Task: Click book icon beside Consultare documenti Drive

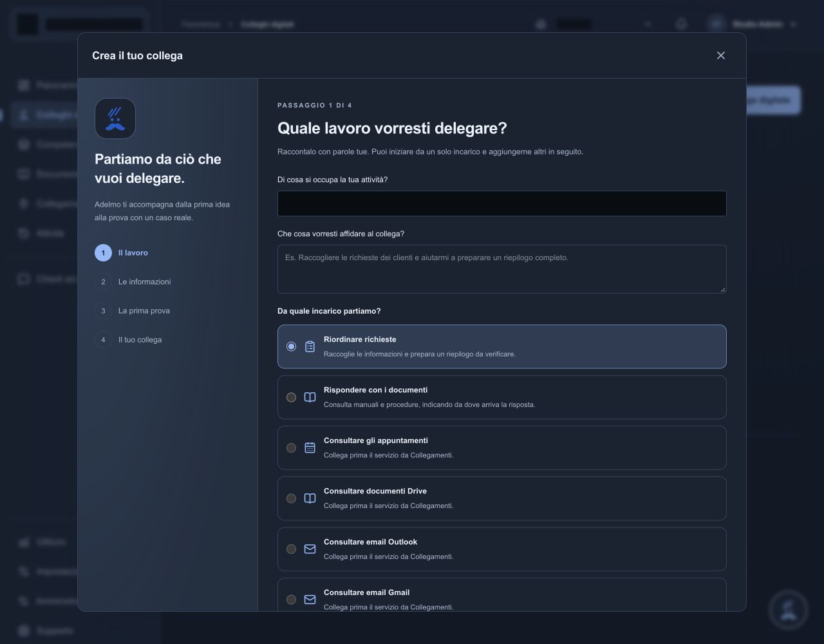Action: coord(310,498)
